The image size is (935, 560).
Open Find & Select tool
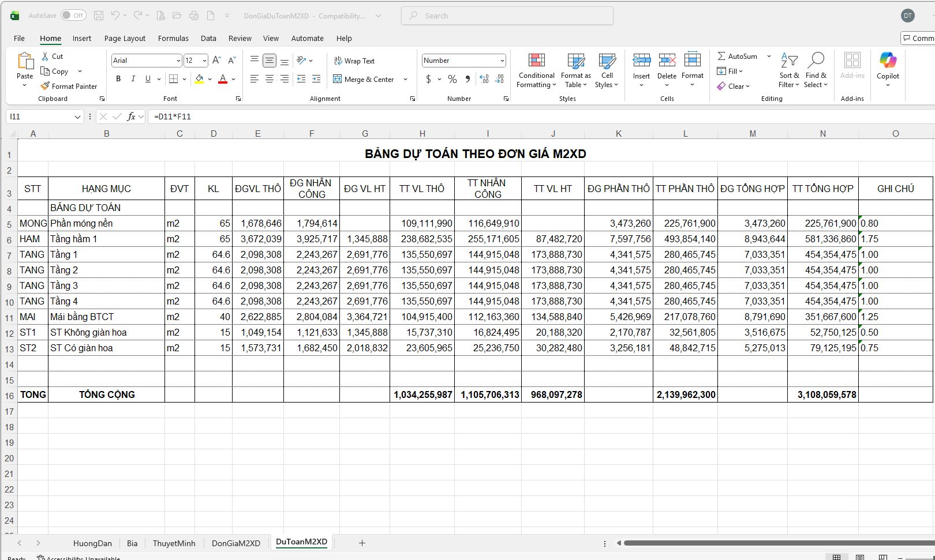coord(816,61)
